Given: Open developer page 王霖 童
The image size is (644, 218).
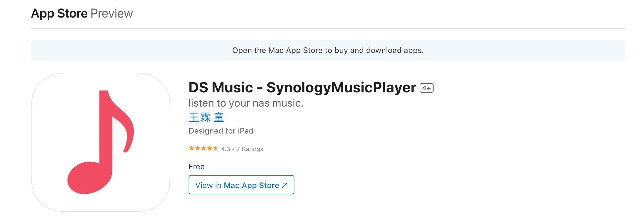Looking at the screenshot, I should click(206, 117).
